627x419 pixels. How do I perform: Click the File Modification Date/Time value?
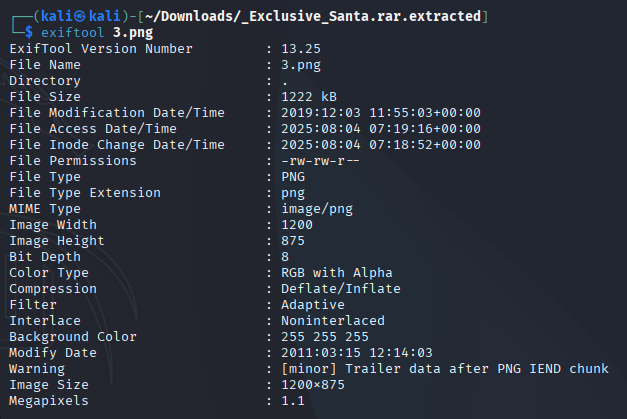[381, 113]
